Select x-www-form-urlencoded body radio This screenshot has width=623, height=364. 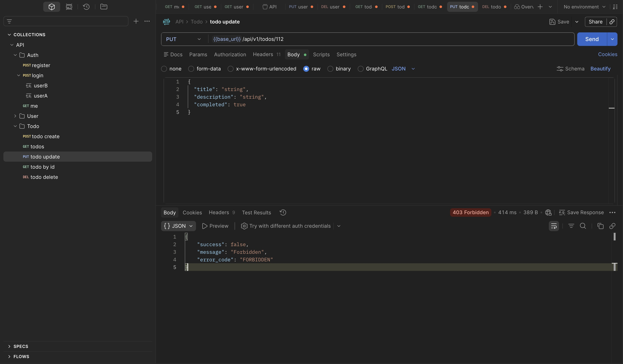click(x=230, y=69)
